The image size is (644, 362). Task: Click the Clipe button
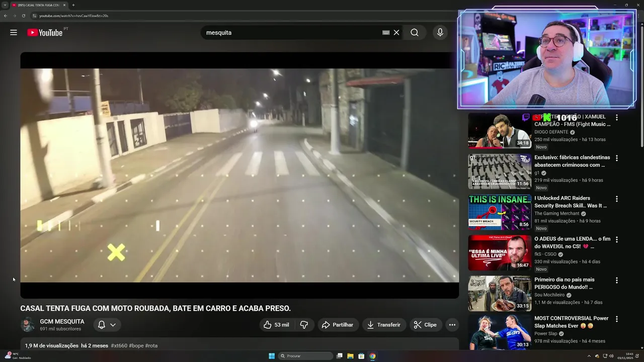tap(426, 325)
